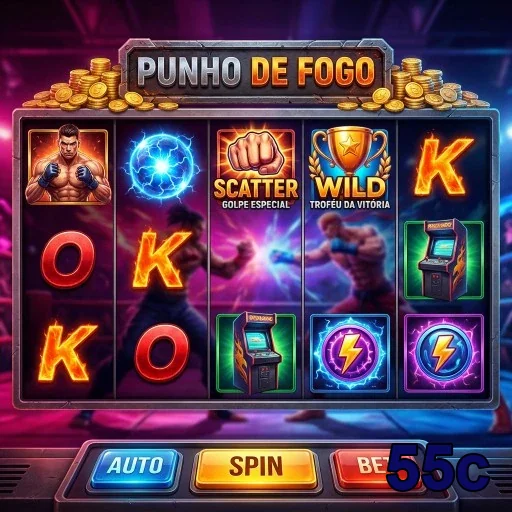Select the flaming K in the first reel
Screen dimensions: 512x512
pyautogui.click(x=67, y=353)
